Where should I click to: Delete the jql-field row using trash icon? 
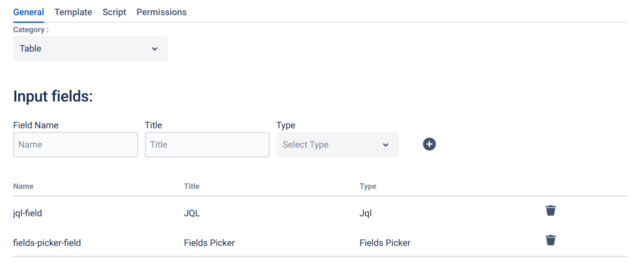pos(551,210)
